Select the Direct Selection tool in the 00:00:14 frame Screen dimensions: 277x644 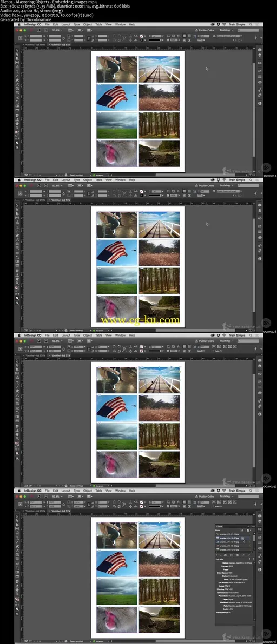coord(18,54)
